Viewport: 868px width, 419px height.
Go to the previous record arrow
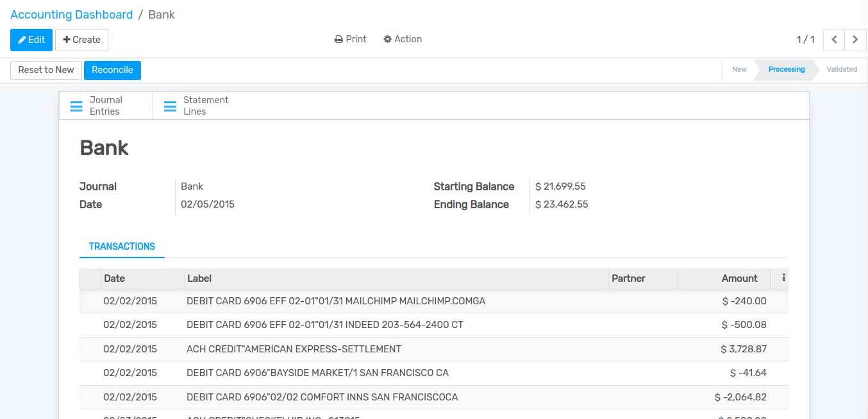(x=833, y=40)
